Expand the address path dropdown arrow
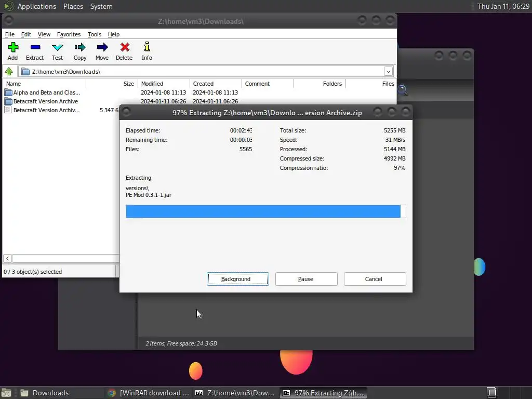Screen dimensions: 532x399 click(388, 71)
